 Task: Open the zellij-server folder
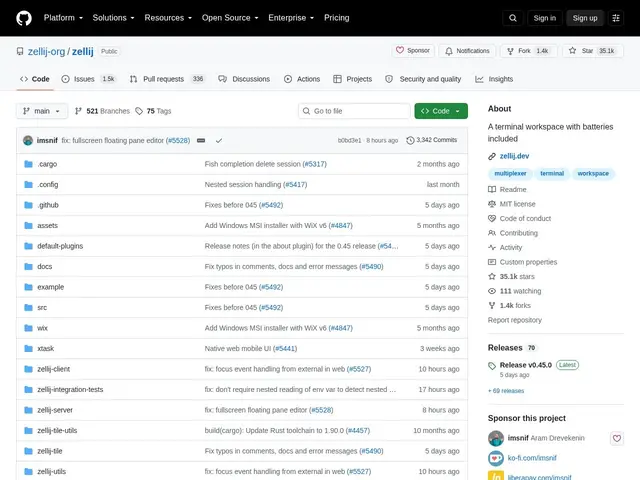tap(55, 410)
